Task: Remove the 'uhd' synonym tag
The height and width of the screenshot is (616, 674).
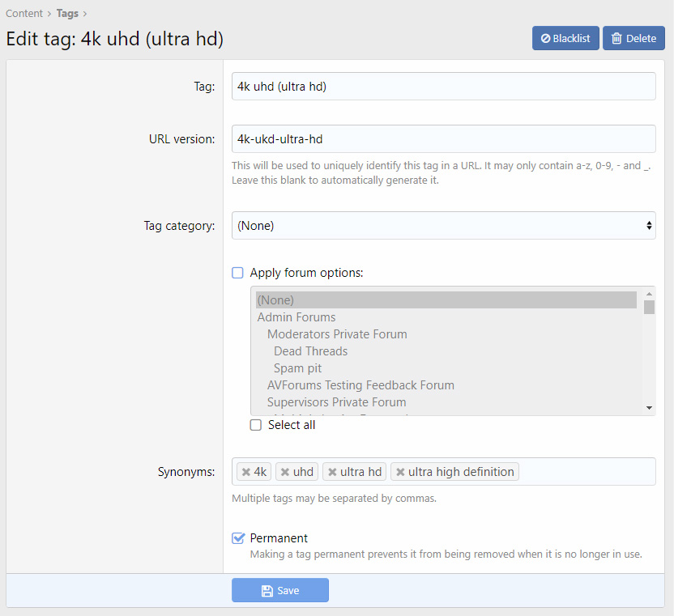Action: (x=285, y=472)
